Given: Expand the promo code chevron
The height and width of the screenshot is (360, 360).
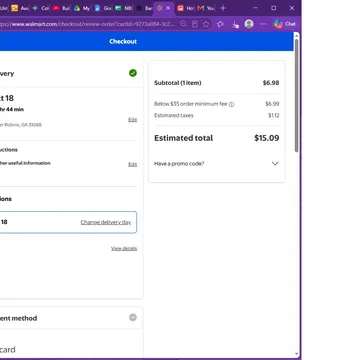Looking at the screenshot, I should [x=275, y=163].
